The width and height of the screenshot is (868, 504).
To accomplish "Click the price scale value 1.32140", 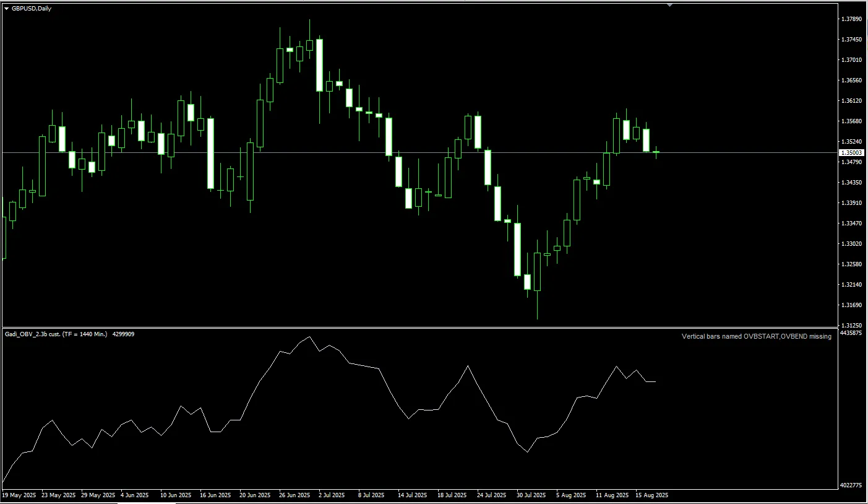I will (x=853, y=285).
